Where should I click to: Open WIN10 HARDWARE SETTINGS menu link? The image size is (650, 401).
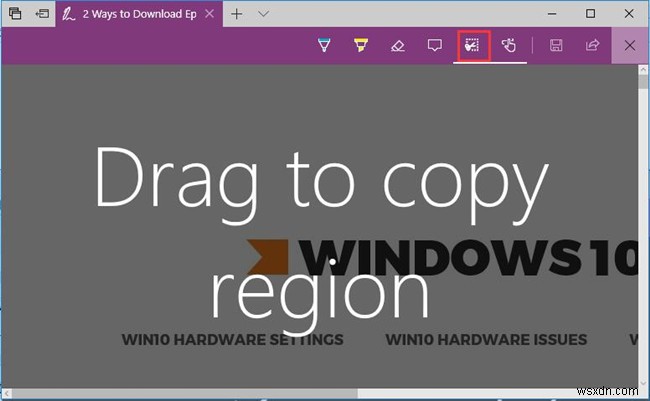tap(233, 340)
